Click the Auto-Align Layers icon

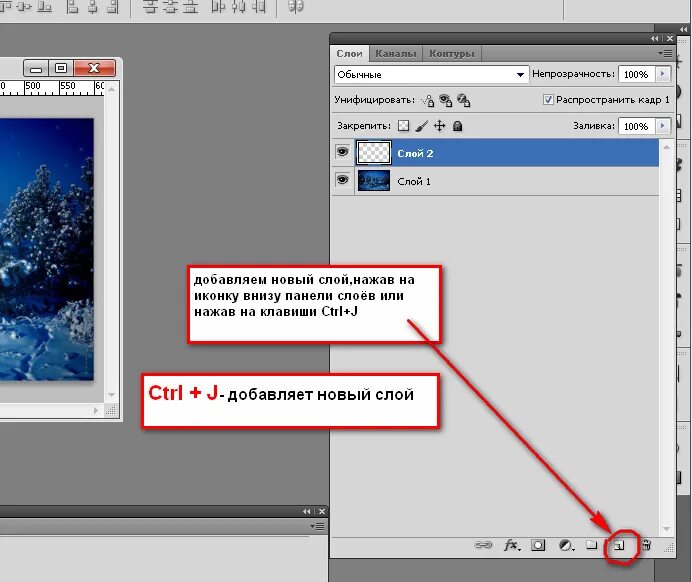(x=295, y=6)
